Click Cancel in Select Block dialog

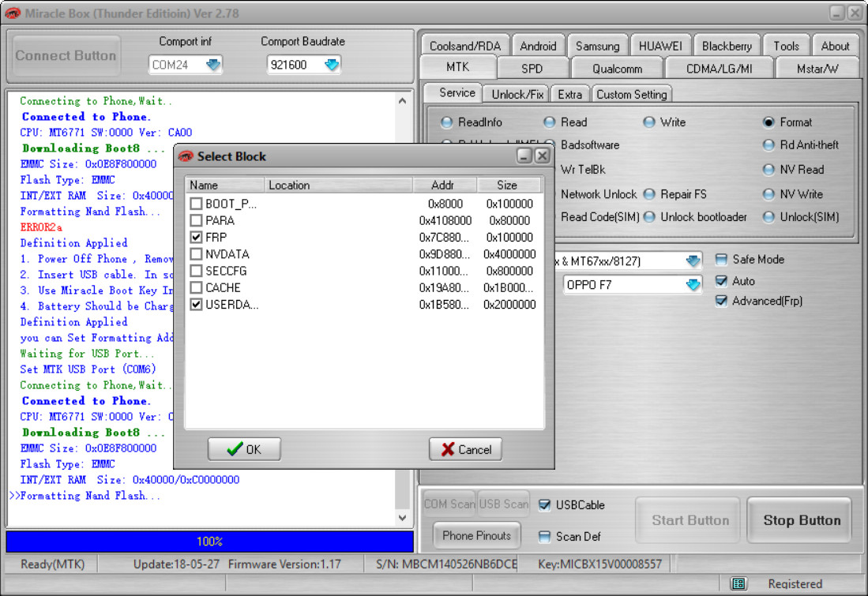[465, 449]
